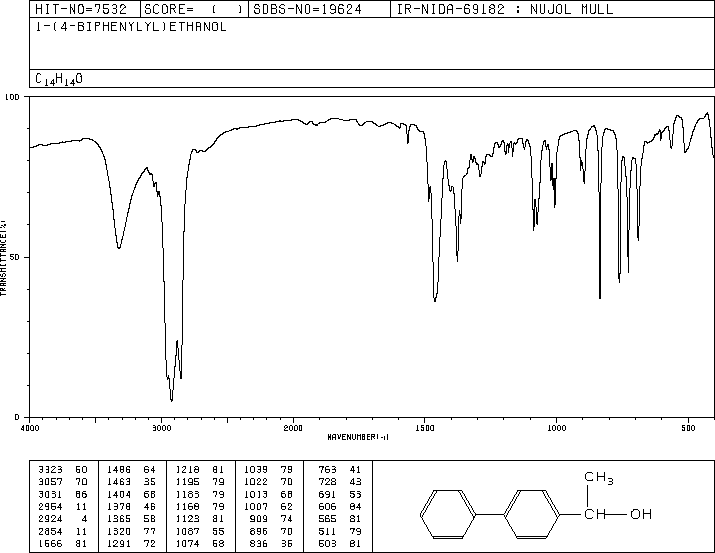The image size is (715, 553).
Task: Click the OH group in the structure
Action: [641, 514]
